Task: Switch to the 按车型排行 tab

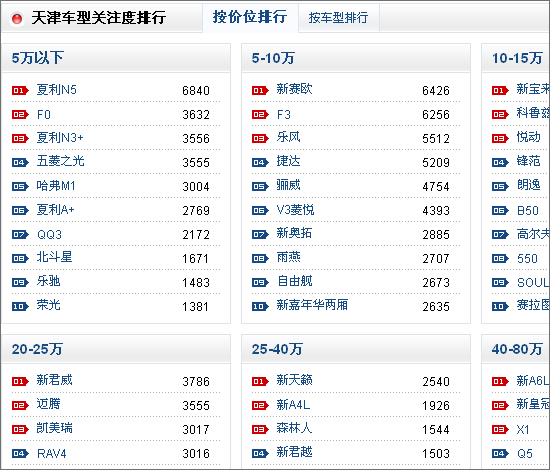Action: click(x=338, y=18)
